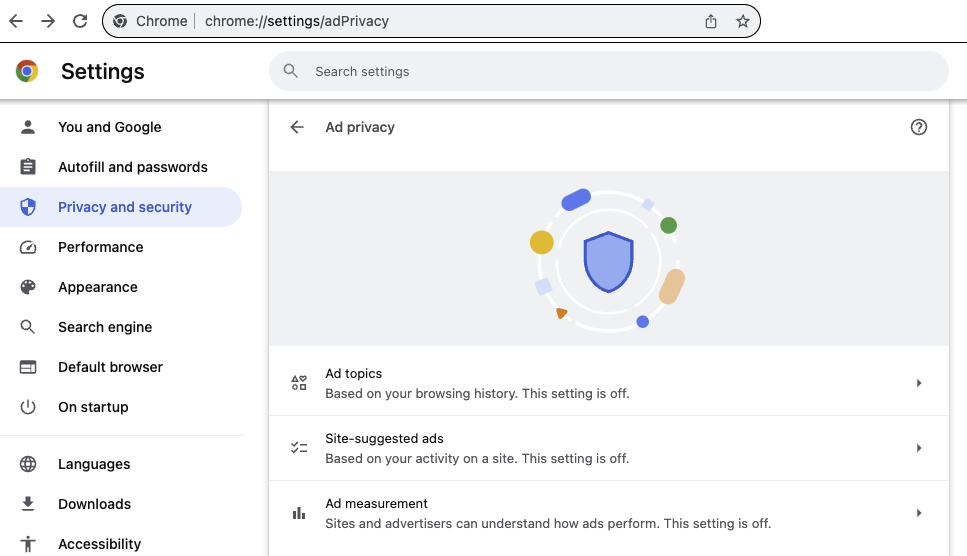This screenshot has height=556, width=967.
Task: Select Privacy and security in sidebar
Action: (121, 207)
